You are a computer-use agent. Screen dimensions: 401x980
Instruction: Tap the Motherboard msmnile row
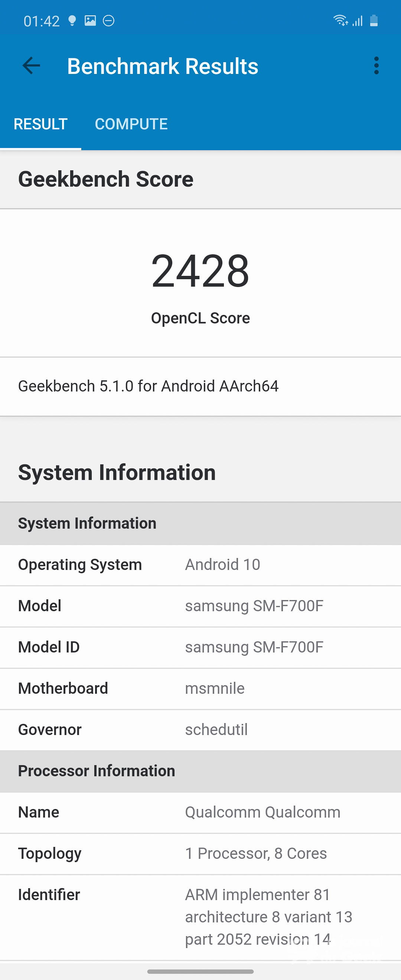[200, 688]
